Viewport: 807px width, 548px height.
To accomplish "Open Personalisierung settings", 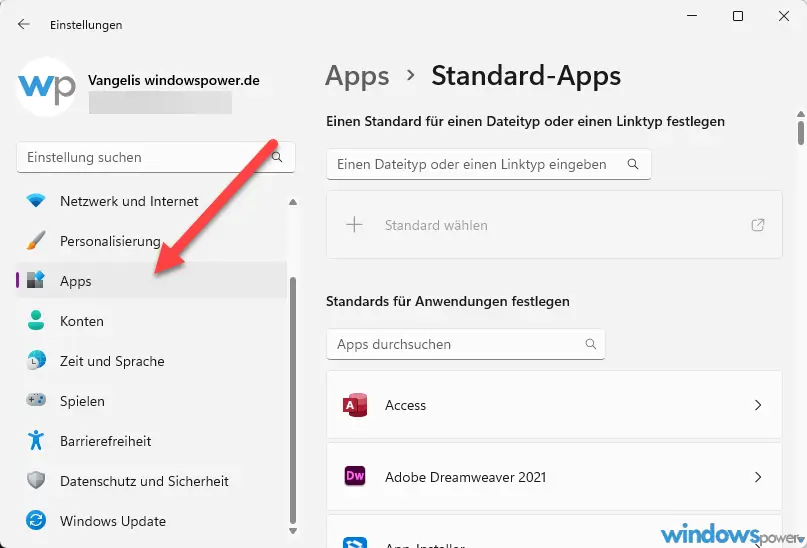I will (x=152, y=241).
